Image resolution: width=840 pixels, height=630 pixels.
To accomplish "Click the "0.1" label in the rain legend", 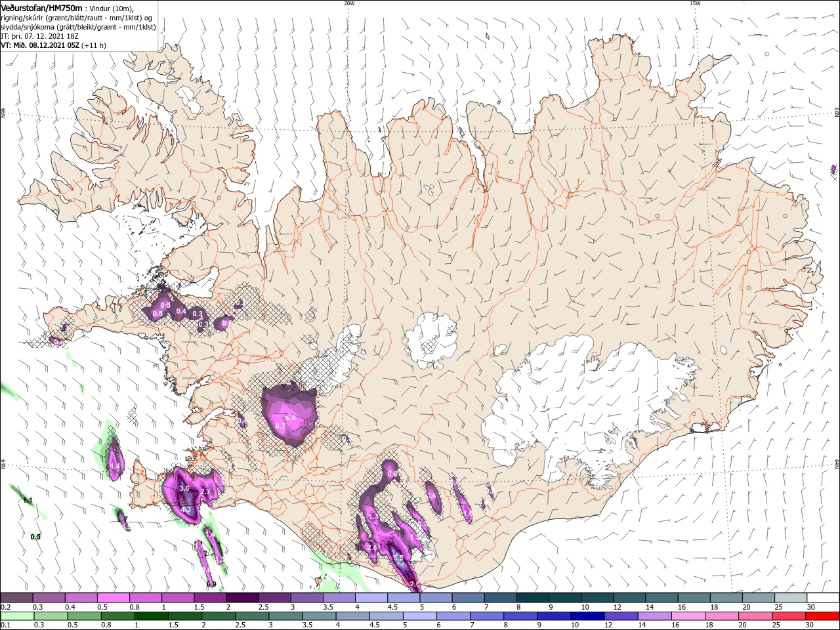I will coord(5,625).
